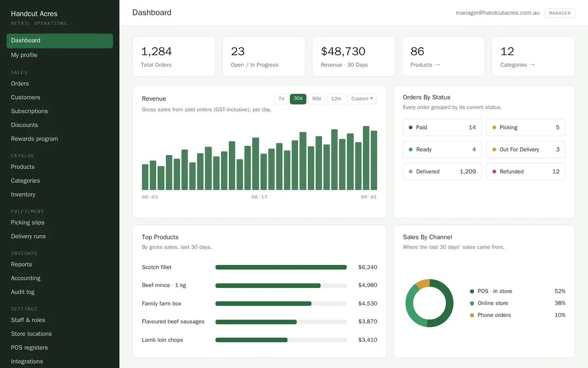Switch revenue chart to 90d
Viewport: 588px width, 368px height.
pyautogui.click(x=317, y=99)
